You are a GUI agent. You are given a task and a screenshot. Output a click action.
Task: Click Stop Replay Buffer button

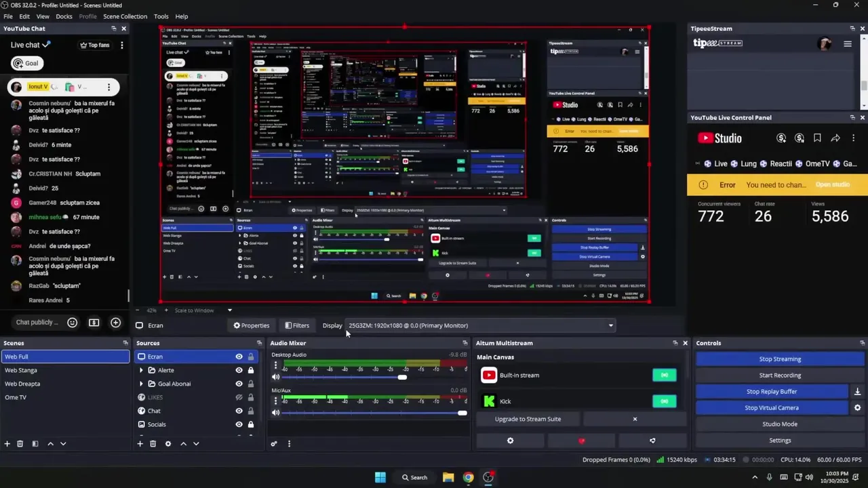coord(772,392)
